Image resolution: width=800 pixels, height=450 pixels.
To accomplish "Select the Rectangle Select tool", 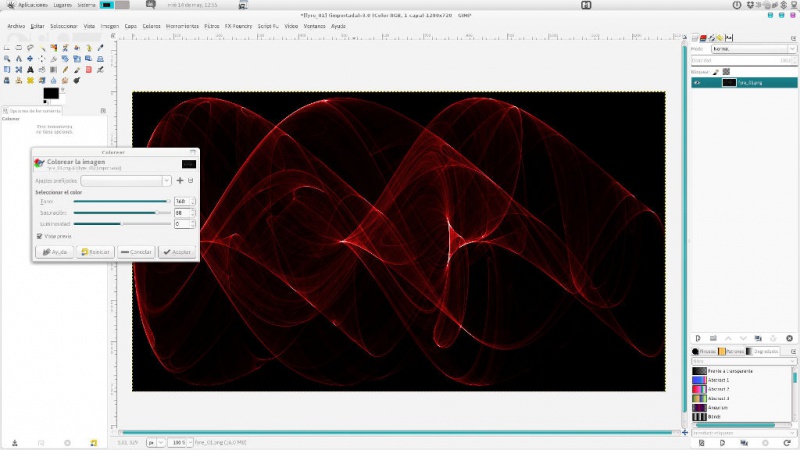I will pos(7,47).
